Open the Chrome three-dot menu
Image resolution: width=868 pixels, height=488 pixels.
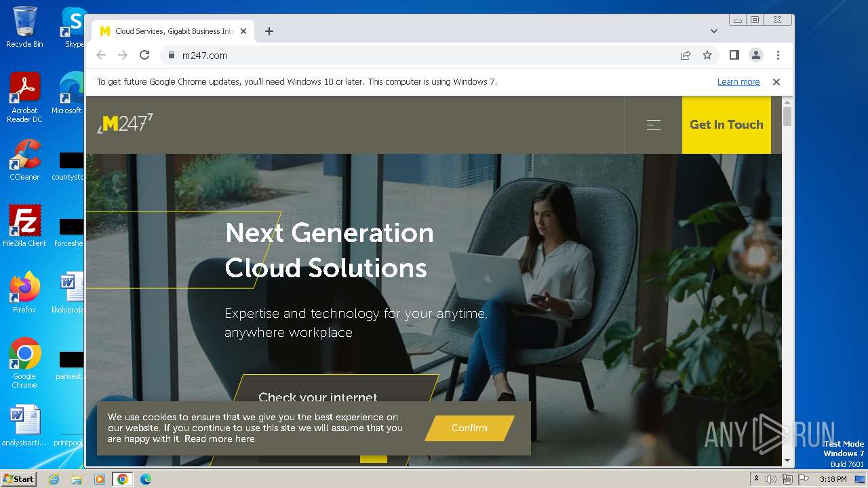click(x=778, y=56)
